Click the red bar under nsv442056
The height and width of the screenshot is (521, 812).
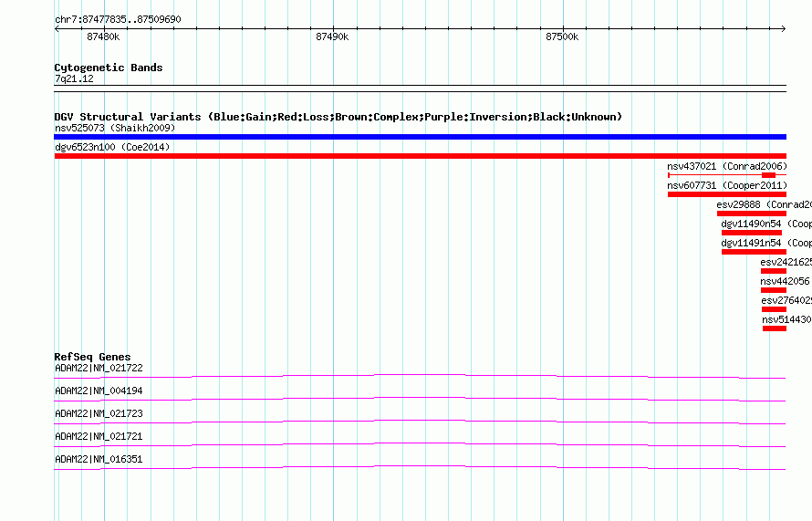[774, 290]
